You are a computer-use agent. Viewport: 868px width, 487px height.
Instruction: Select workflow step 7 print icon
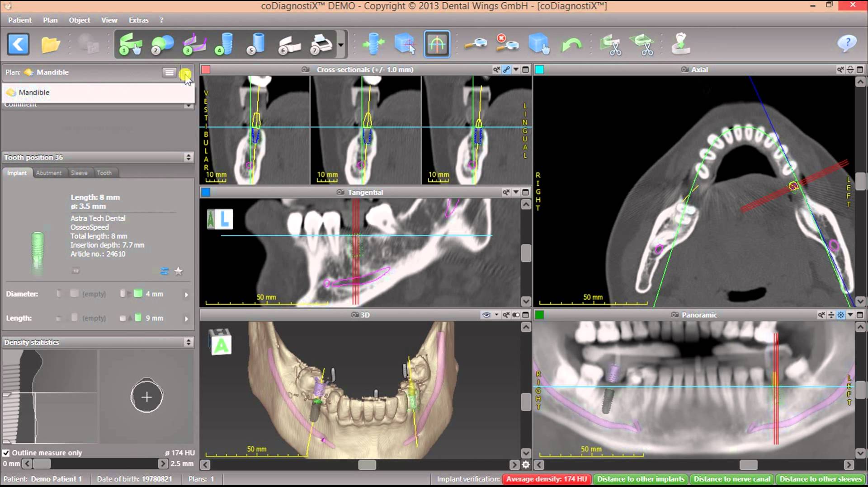321,44
